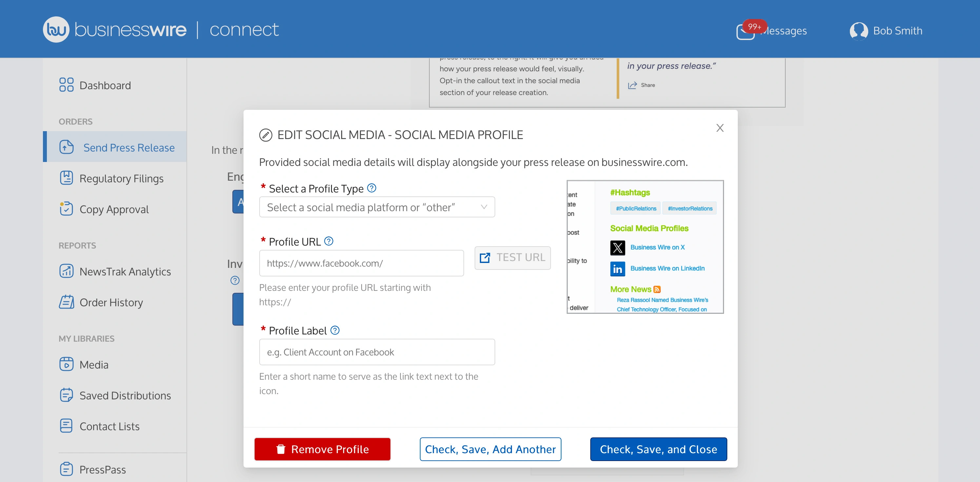Click the X platform icon in preview

click(x=617, y=248)
